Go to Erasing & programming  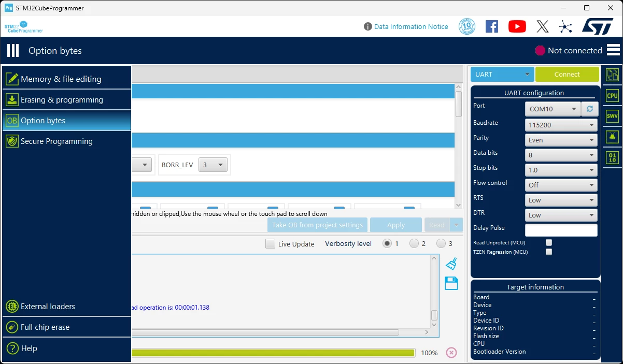tap(66, 100)
